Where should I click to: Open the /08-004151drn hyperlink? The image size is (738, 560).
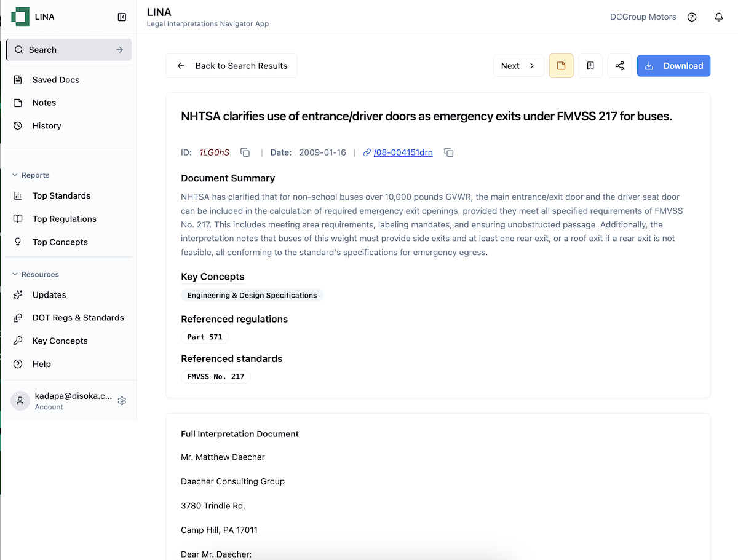[x=402, y=152]
